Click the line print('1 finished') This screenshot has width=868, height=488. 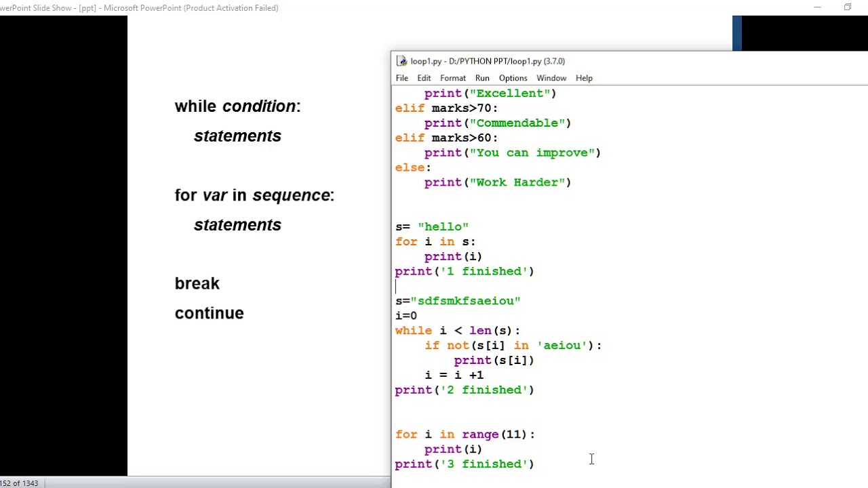pyautogui.click(x=465, y=272)
